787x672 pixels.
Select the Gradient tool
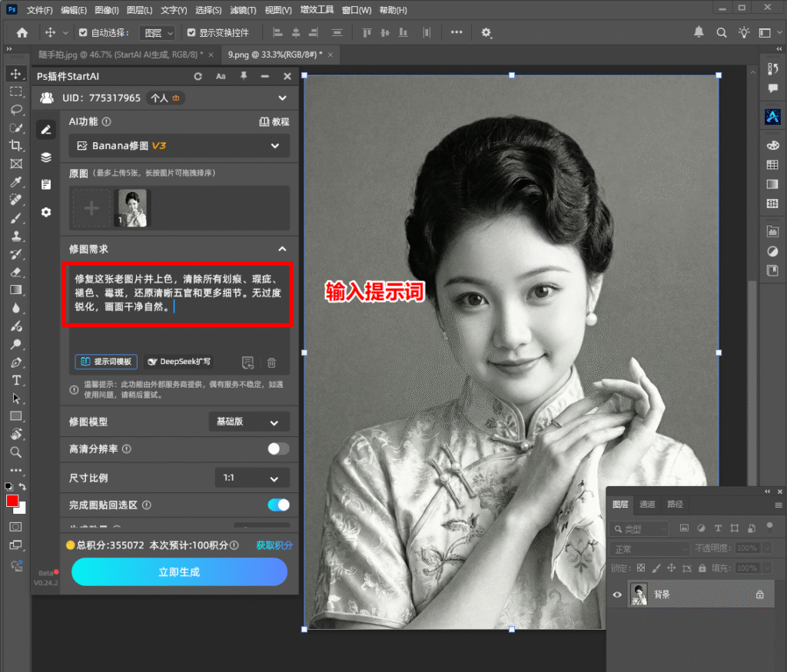[15, 290]
